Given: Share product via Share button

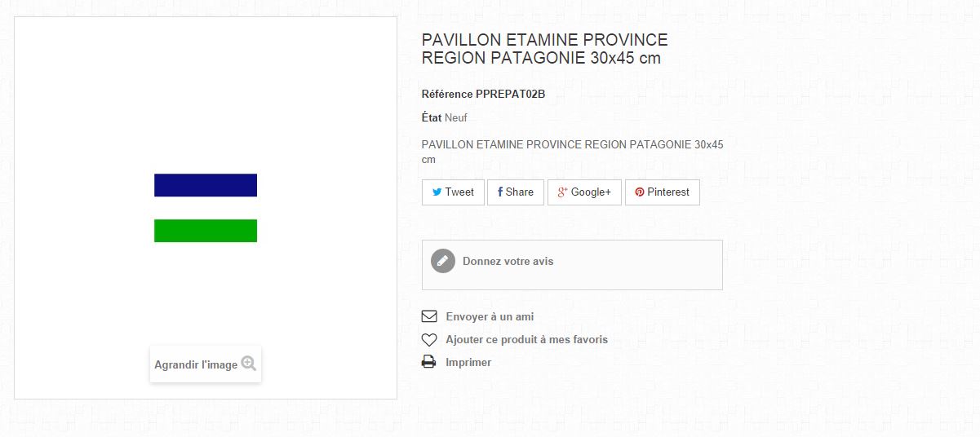Looking at the screenshot, I should (515, 192).
